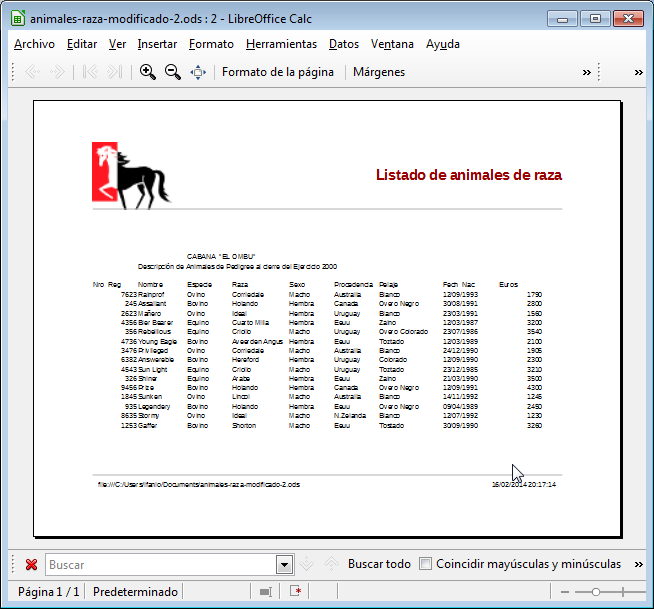Find next result down arrow icon

coord(307,564)
